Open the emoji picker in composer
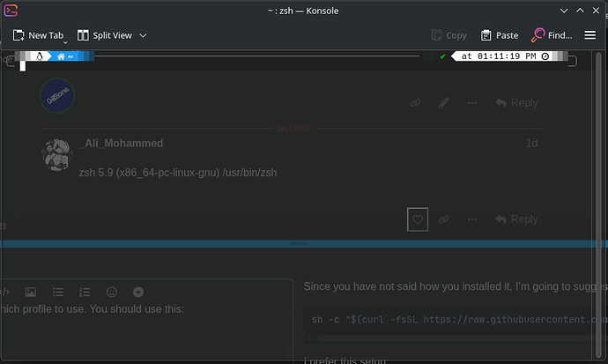This screenshot has width=608, height=364. (112, 292)
